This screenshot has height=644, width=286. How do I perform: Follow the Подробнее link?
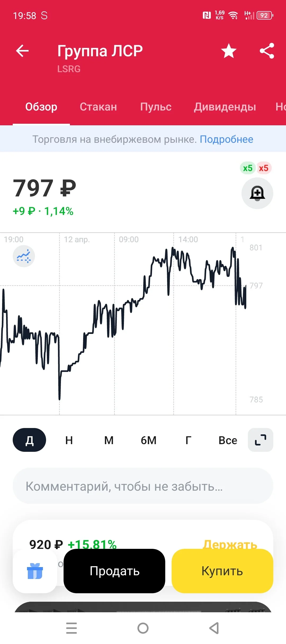(226, 139)
